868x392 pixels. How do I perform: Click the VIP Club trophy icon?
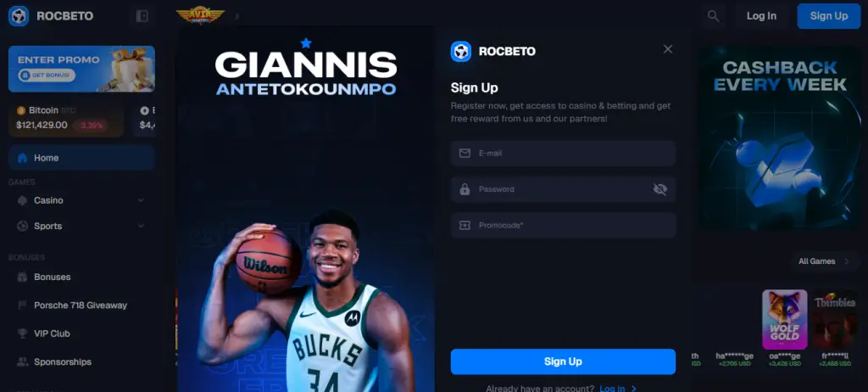pos(22,333)
